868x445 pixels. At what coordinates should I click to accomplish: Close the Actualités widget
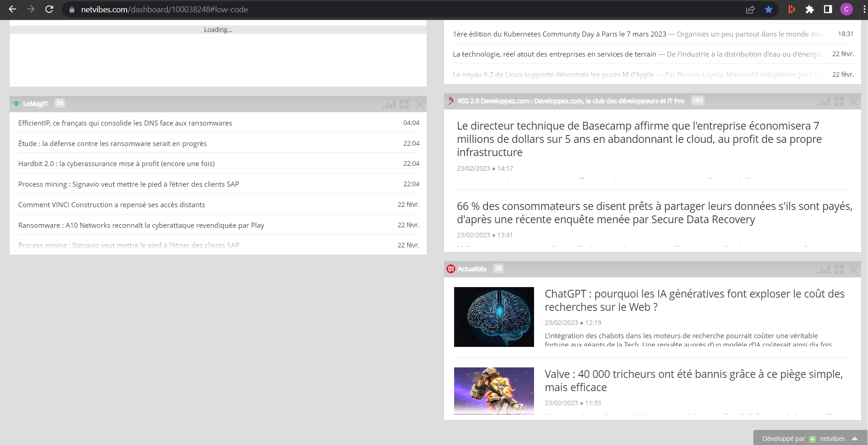854,270
